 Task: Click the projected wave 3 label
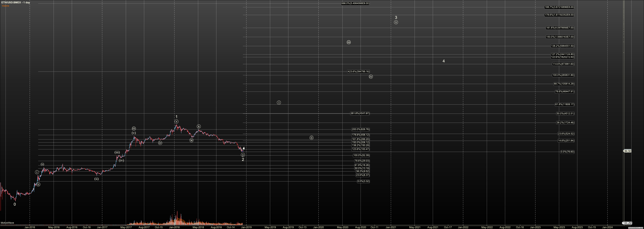[396, 17]
